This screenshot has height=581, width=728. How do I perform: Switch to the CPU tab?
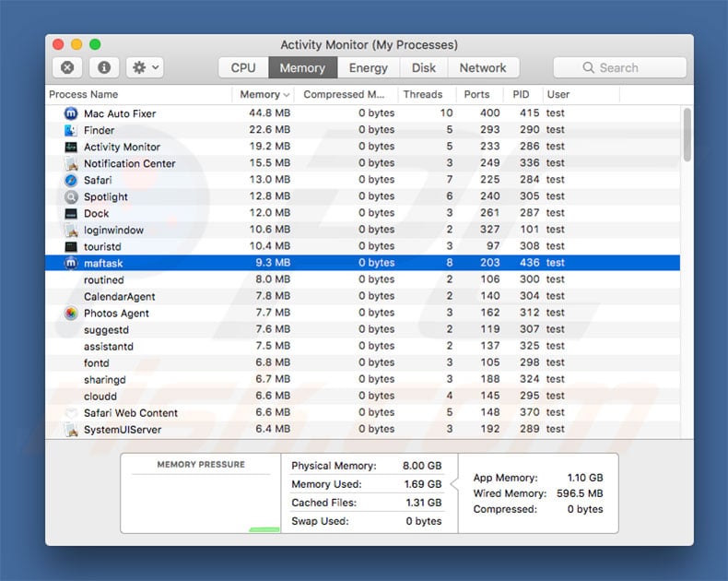coord(243,68)
